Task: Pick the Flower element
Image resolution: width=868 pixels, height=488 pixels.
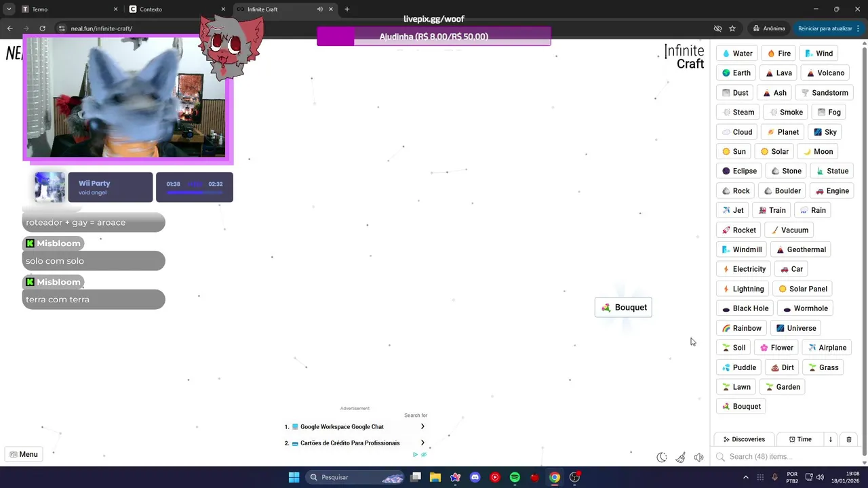Action: [x=776, y=348]
